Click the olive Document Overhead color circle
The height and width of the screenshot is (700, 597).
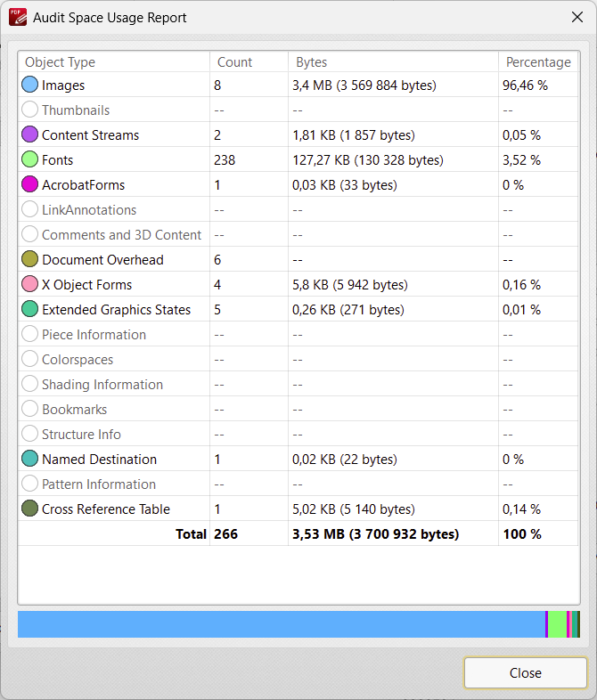pos(29,260)
